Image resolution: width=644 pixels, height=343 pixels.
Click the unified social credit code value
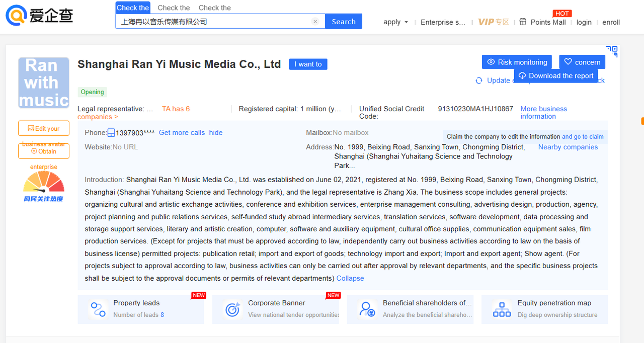point(475,109)
